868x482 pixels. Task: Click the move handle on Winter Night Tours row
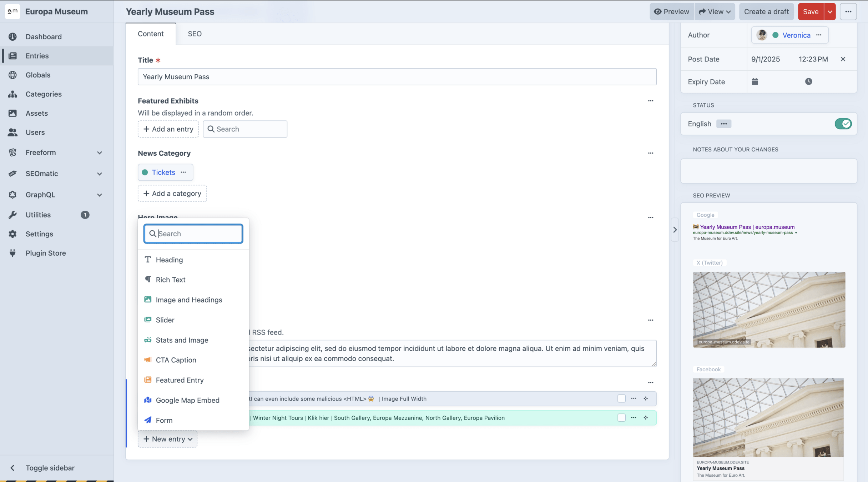tap(646, 418)
